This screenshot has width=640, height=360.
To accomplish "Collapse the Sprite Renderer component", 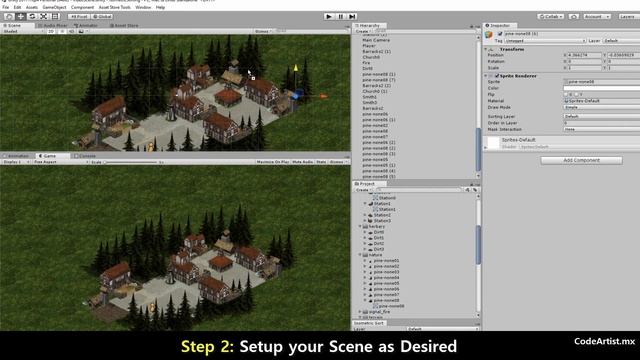I will [x=486, y=76].
